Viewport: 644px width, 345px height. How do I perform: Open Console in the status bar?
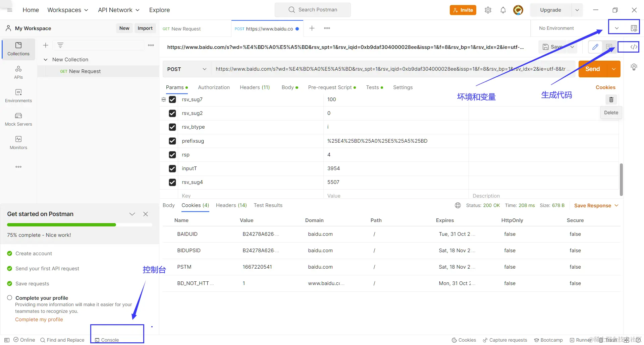107,340
